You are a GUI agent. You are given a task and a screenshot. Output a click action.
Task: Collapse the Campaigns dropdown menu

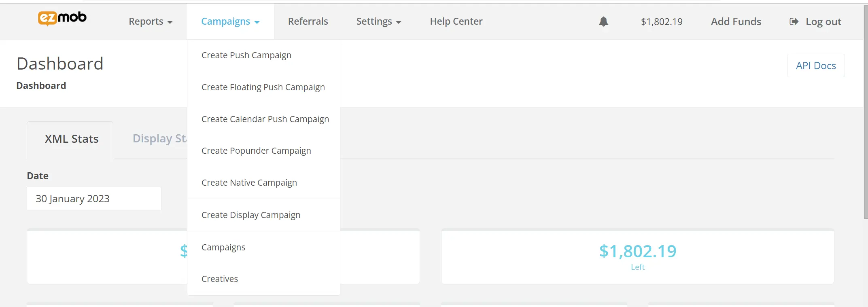click(x=230, y=21)
